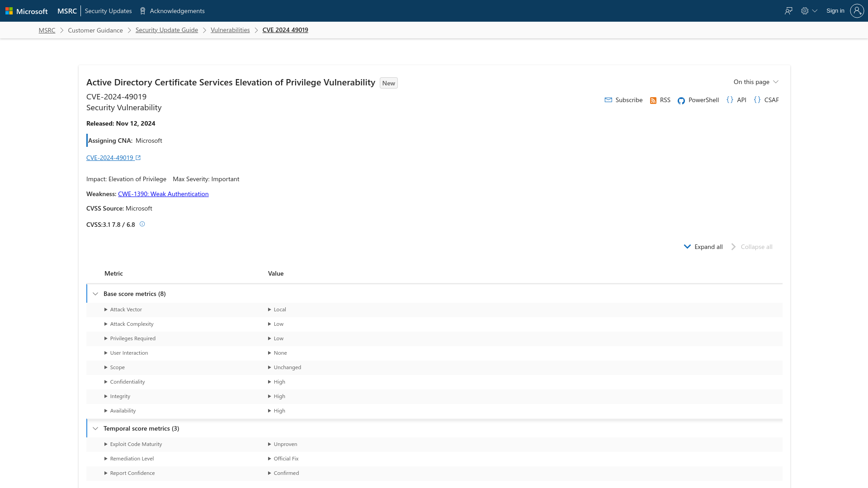Click the Microsoft logo

tap(26, 11)
